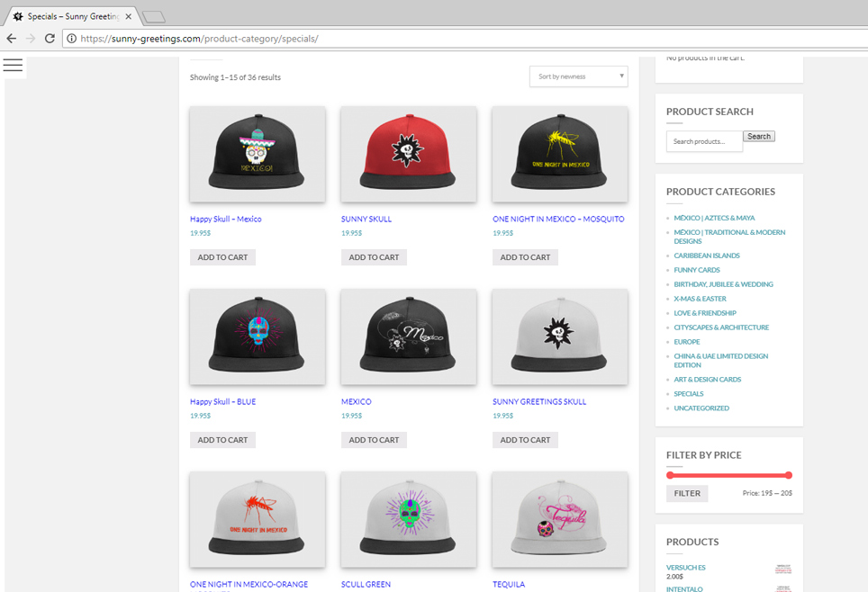Open Happy Skull – BLUE cap thumbnail

(258, 336)
